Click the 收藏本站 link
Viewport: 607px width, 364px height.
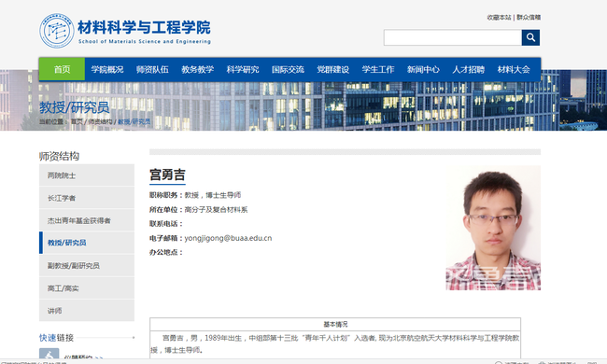point(499,18)
